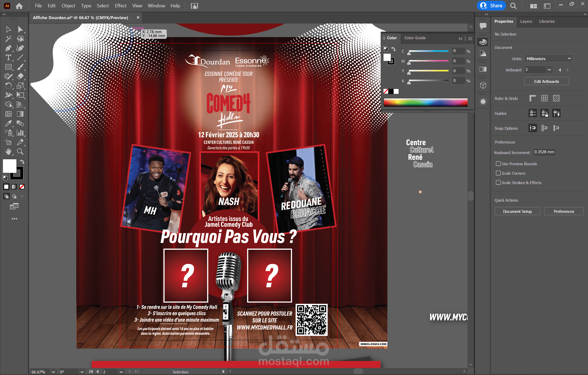
Task: Pick the Magic Wand tool
Action: click(x=8, y=39)
